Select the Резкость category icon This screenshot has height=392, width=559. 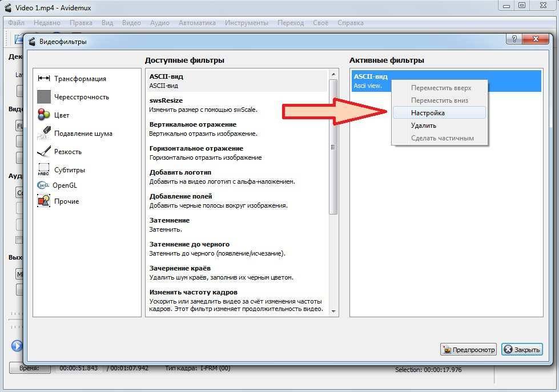44,152
